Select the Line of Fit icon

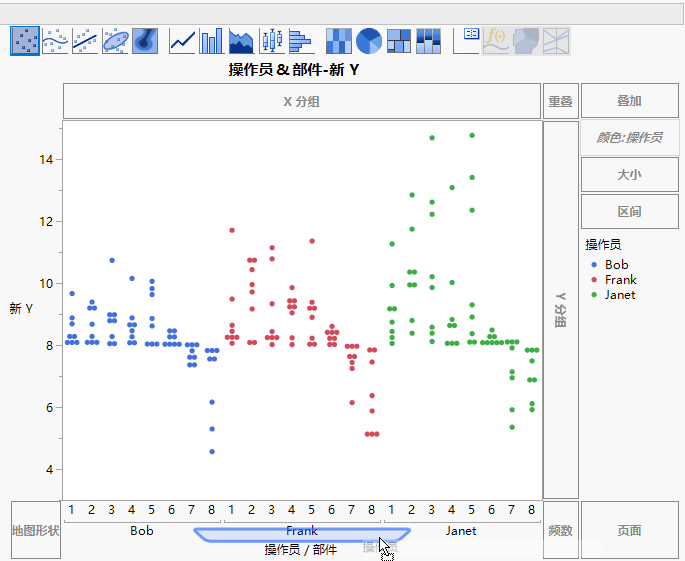pyautogui.click(x=85, y=41)
